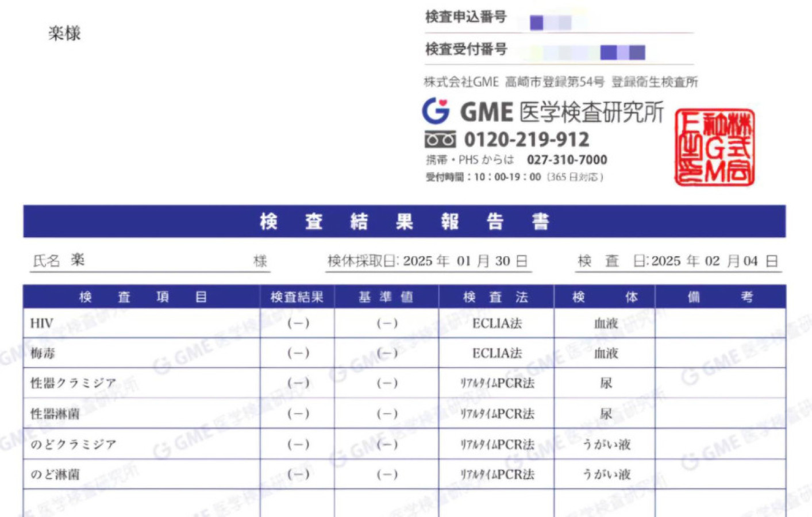This screenshot has height=517, width=812.
Task: Click the HIV test item cell
Action: point(142,323)
